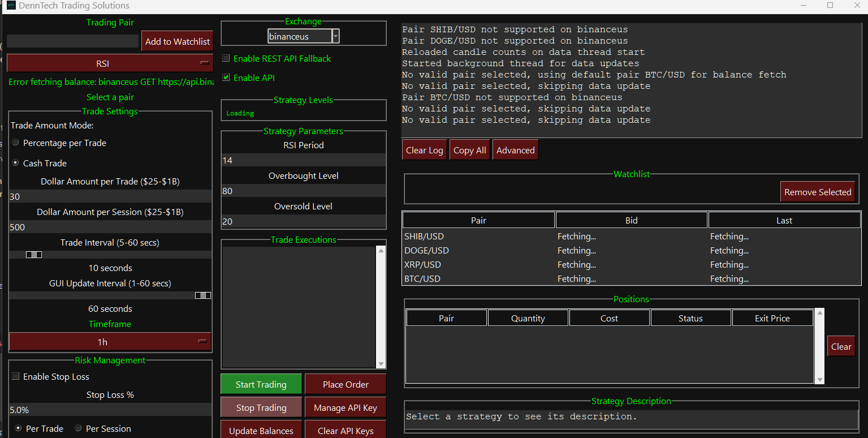This screenshot has height=438, width=868.
Task: Open the binanceus exchange dropdown
Action: coord(336,36)
